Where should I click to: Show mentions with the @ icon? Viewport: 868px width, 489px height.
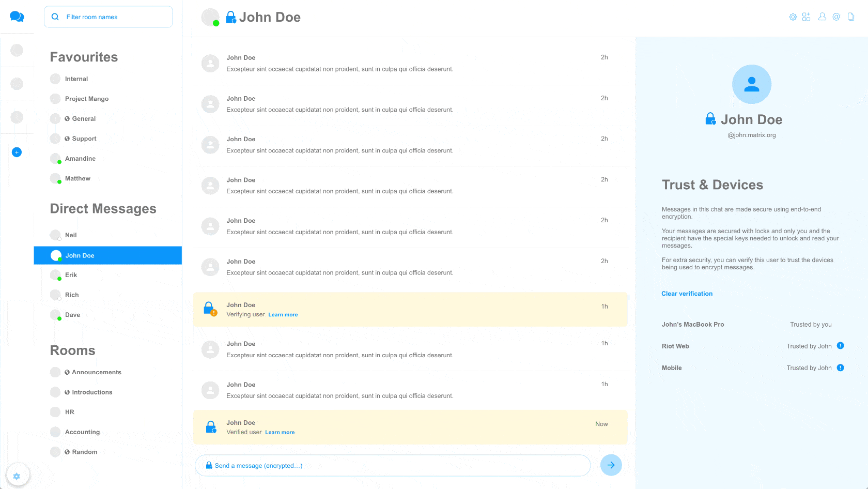pos(836,17)
